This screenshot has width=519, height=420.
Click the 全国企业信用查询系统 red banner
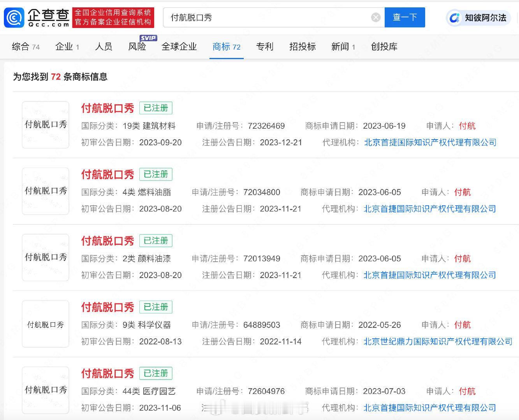pos(113,17)
